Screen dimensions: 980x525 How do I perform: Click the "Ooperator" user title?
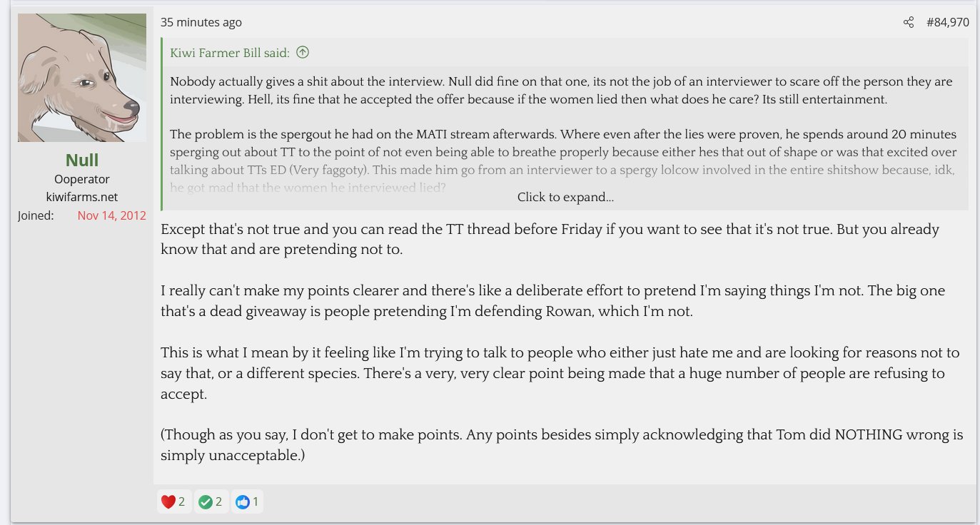(x=82, y=179)
